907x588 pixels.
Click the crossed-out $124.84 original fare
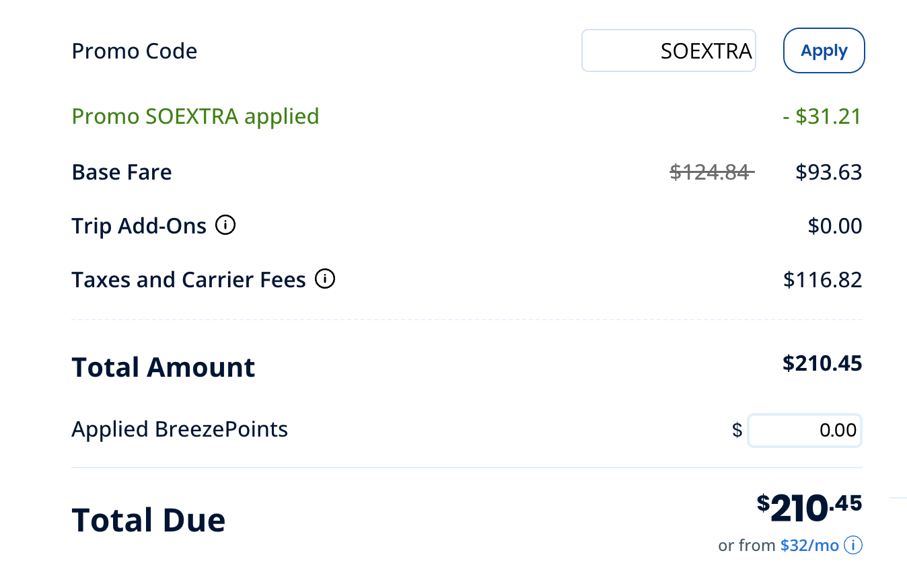pyautogui.click(x=711, y=172)
